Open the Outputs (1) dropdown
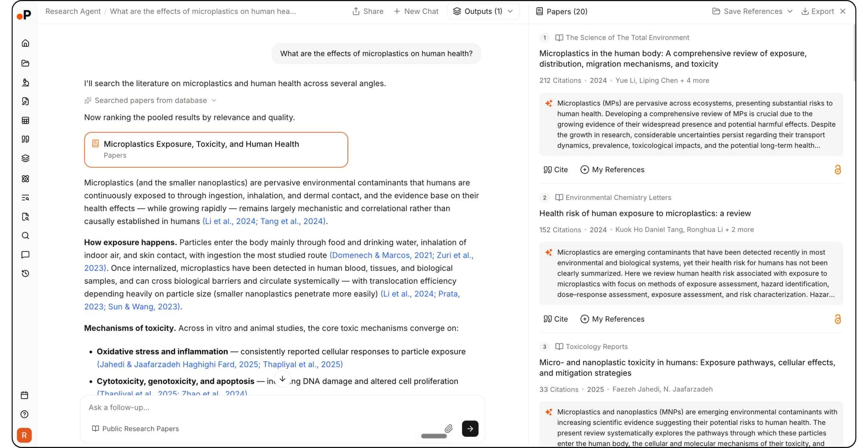 (483, 11)
